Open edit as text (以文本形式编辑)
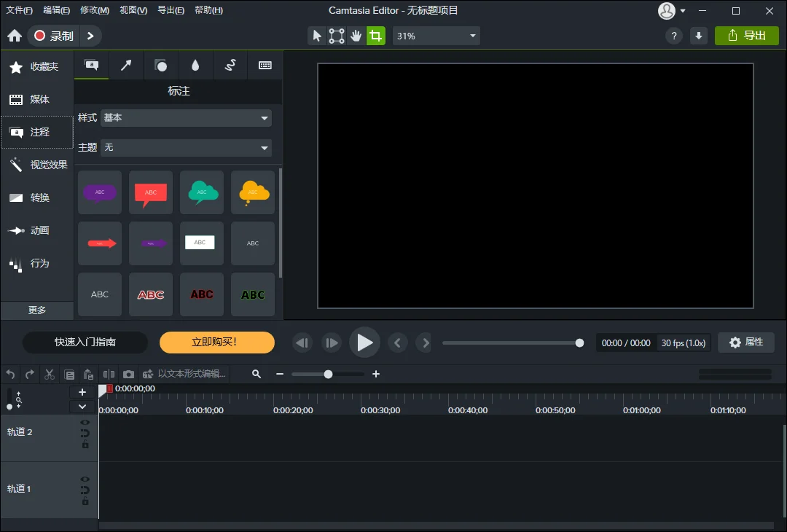 pos(184,375)
